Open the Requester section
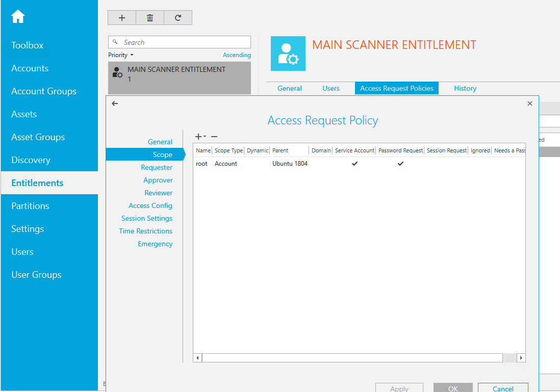The width and height of the screenshot is (560, 392). coord(157,167)
